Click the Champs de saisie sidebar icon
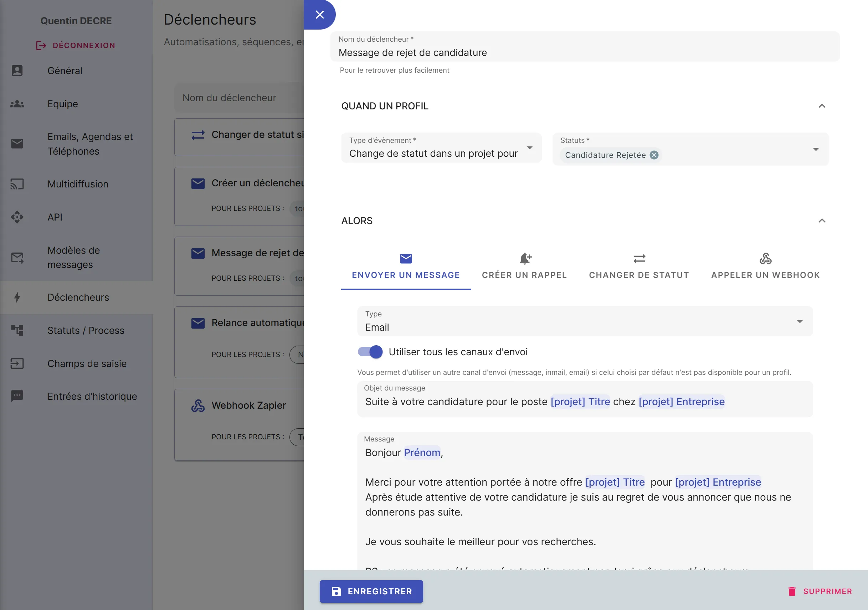Image resolution: width=868 pixels, height=610 pixels. point(17,363)
